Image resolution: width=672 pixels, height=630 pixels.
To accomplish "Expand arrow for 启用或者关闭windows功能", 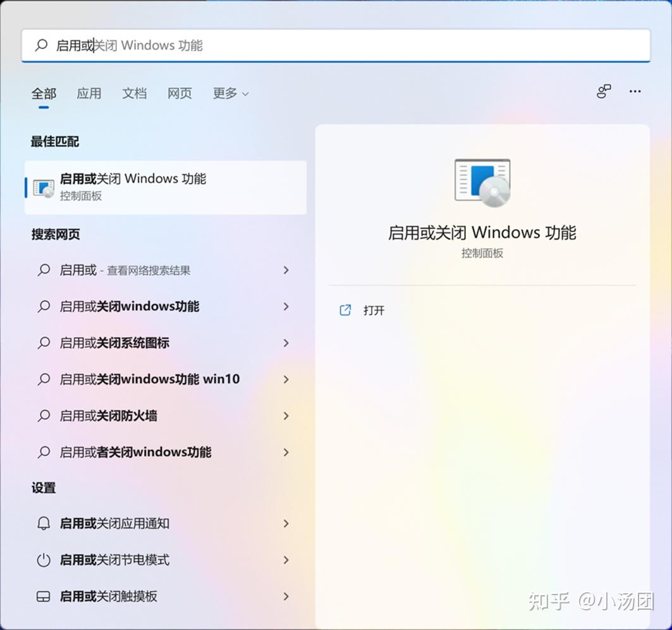I will click(286, 452).
